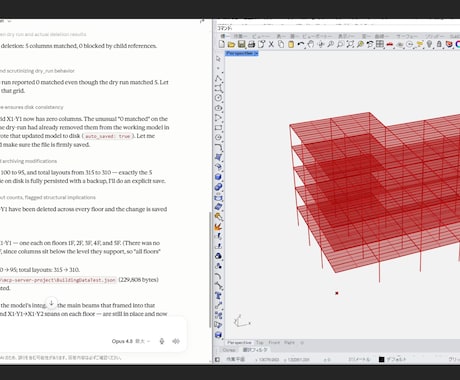Open the Opus 4.8 model selector
The height and width of the screenshot is (380, 460).
click(131, 341)
